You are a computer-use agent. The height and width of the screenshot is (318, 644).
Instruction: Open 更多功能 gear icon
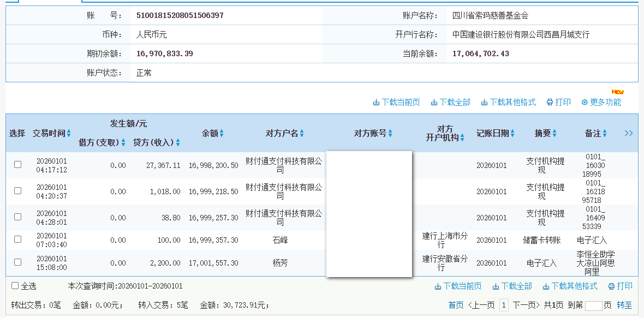click(585, 103)
